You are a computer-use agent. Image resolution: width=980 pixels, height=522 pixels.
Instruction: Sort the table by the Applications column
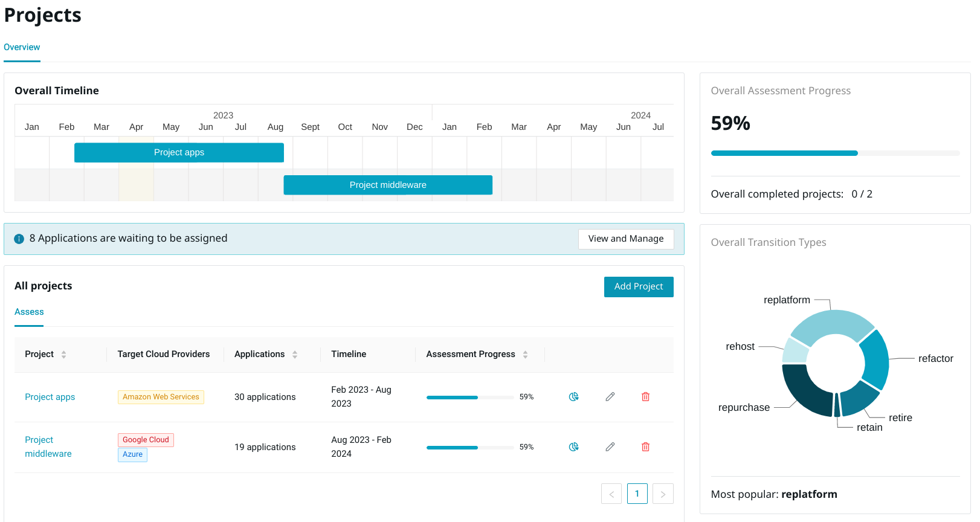295,355
